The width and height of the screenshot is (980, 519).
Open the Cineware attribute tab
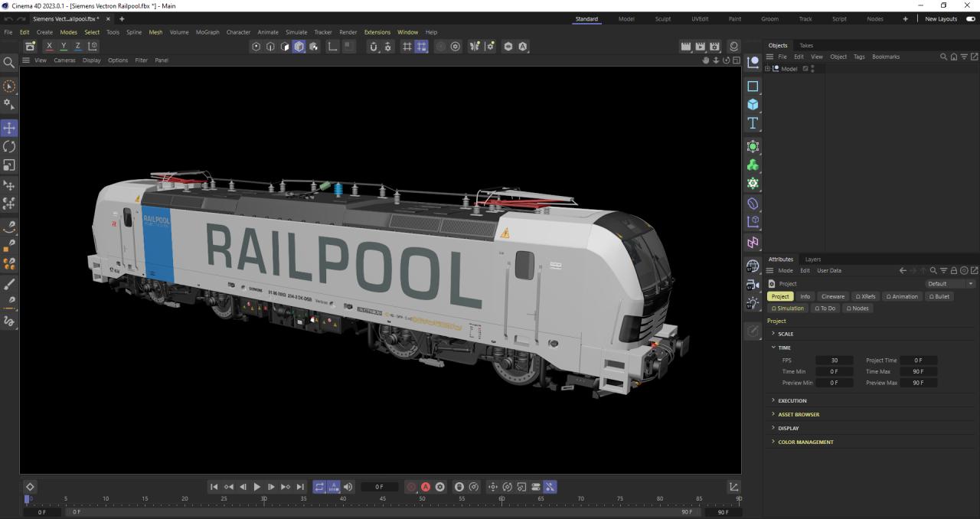832,296
